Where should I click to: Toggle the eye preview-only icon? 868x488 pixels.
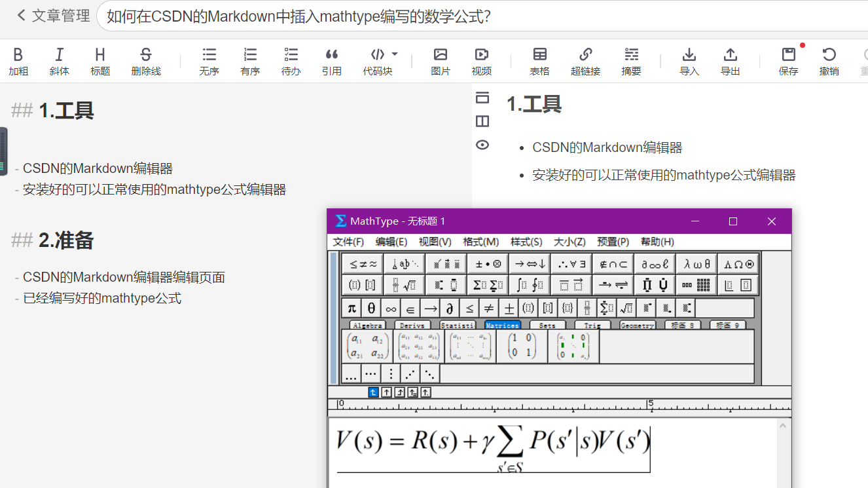coord(482,145)
